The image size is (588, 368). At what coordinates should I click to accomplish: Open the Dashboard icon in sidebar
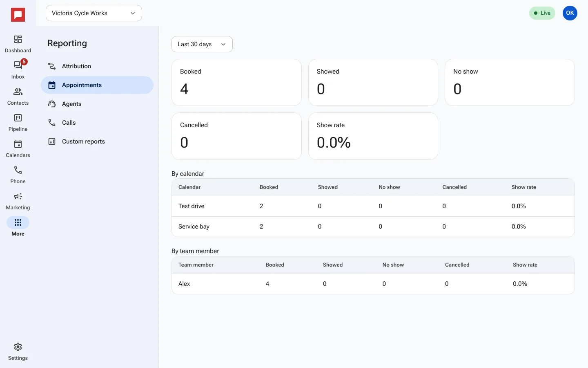coord(18,39)
